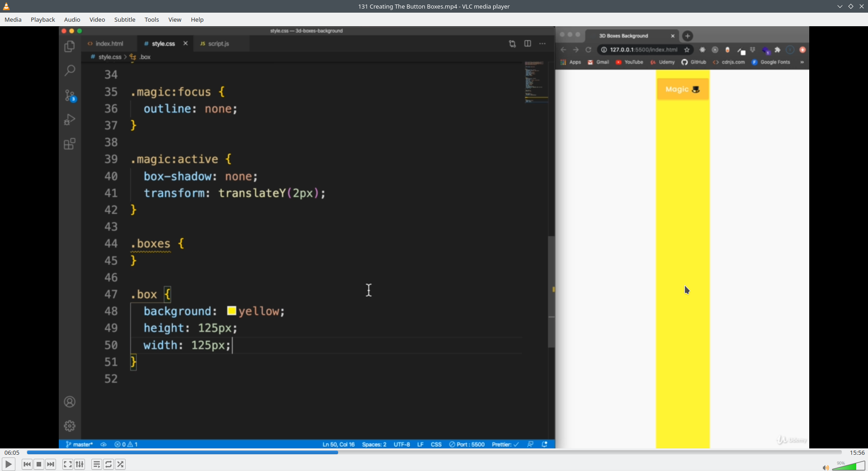Screen dimensions: 868x471
Task: Open the Audio menu
Action: tap(72, 19)
